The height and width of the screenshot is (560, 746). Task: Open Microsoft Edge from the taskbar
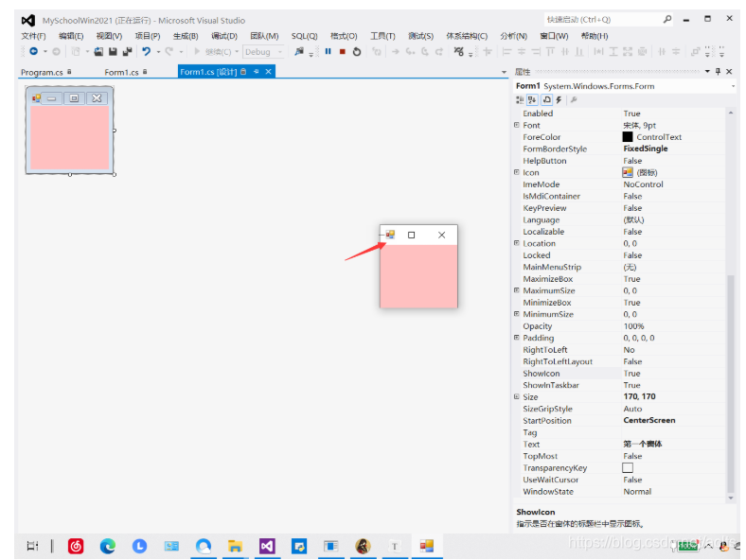click(x=108, y=546)
